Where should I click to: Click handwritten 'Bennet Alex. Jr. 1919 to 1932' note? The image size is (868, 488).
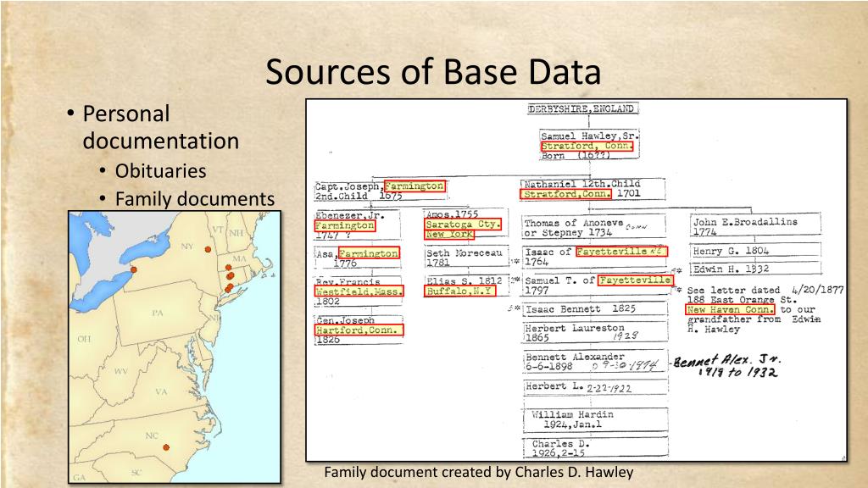click(726, 365)
